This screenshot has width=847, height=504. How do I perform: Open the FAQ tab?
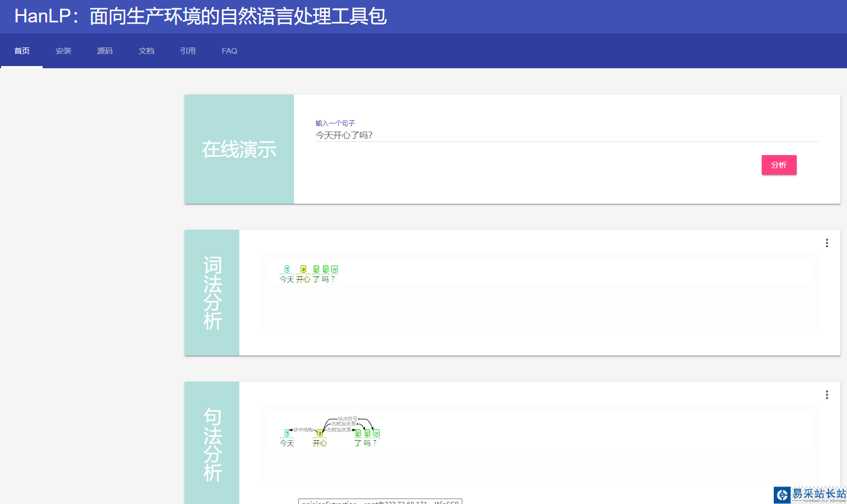(230, 51)
